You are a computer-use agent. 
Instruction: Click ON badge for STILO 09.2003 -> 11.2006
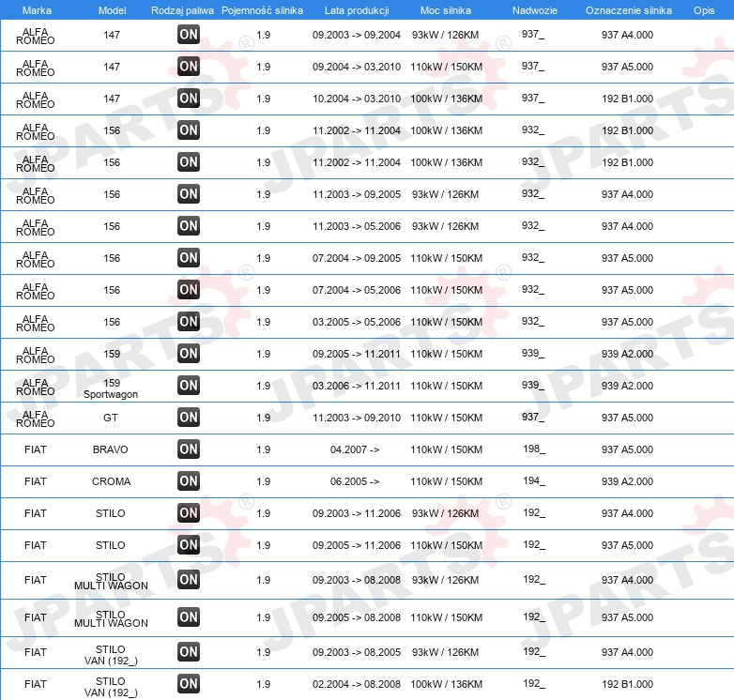click(x=189, y=513)
